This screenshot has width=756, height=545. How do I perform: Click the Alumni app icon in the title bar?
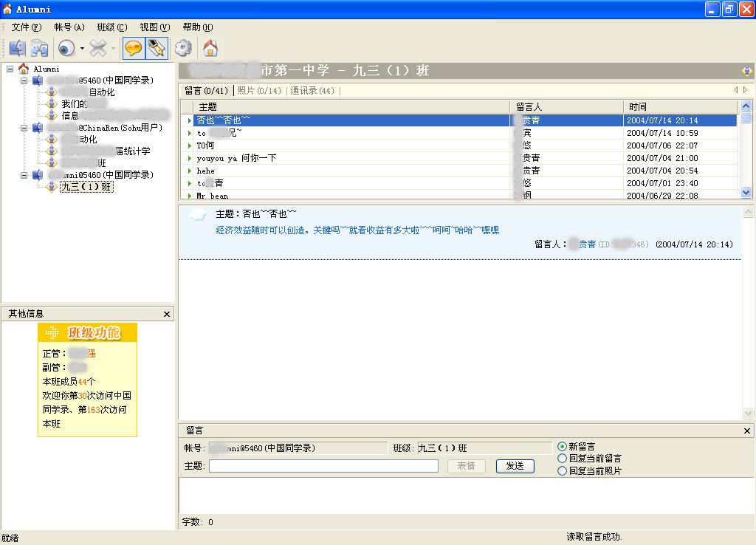click(x=7, y=9)
